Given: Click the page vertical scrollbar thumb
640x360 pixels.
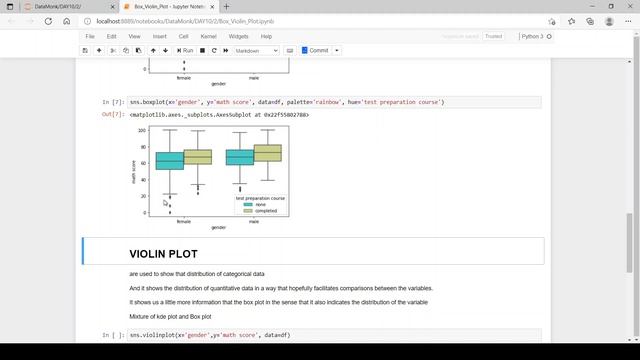Looking at the screenshot, I should 629,242.
